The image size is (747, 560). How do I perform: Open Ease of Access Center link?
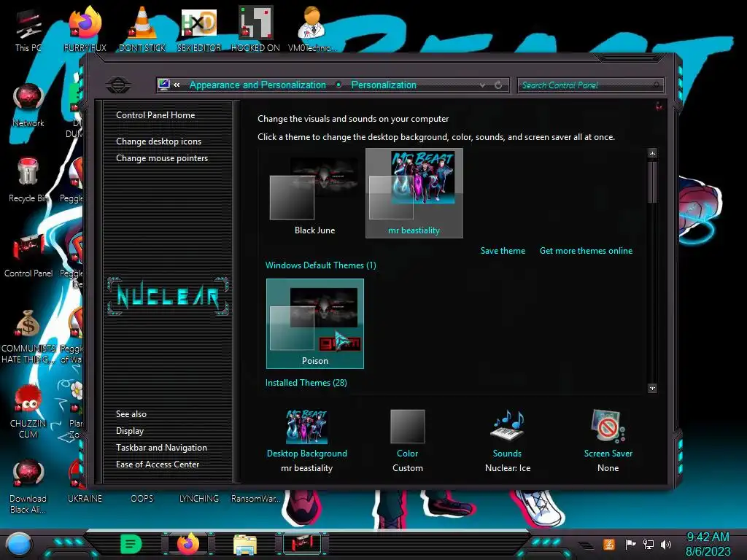click(158, 464)
